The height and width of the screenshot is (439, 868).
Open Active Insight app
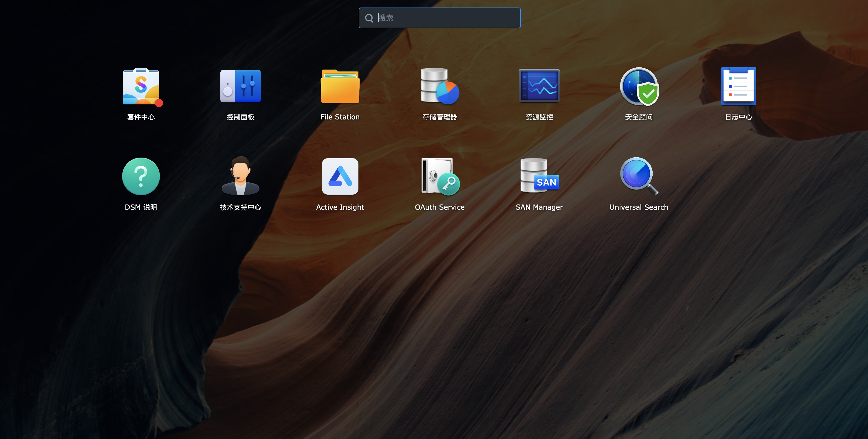pyautogui.click(x=340, y=176)
